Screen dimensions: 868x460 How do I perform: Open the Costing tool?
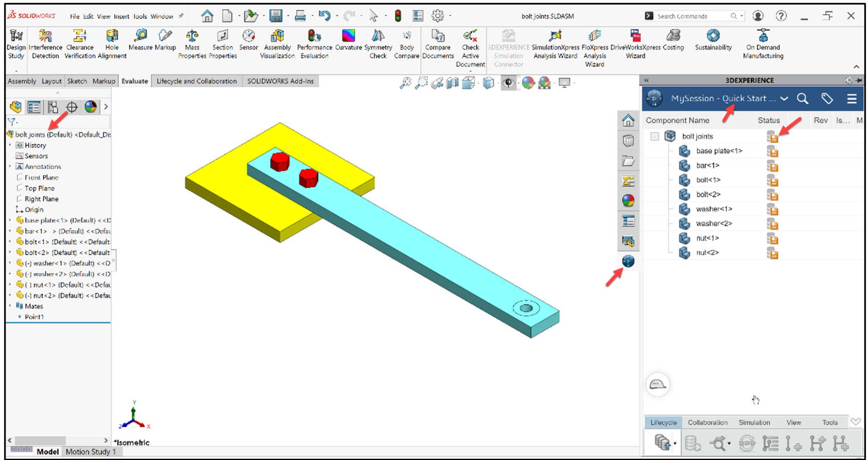[x=673, y=40]
